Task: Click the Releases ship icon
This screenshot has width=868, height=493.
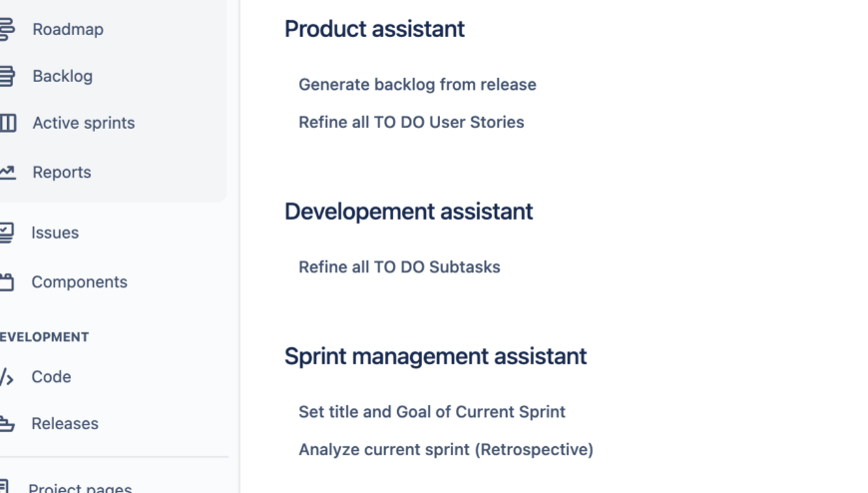Action: point(7,424)
